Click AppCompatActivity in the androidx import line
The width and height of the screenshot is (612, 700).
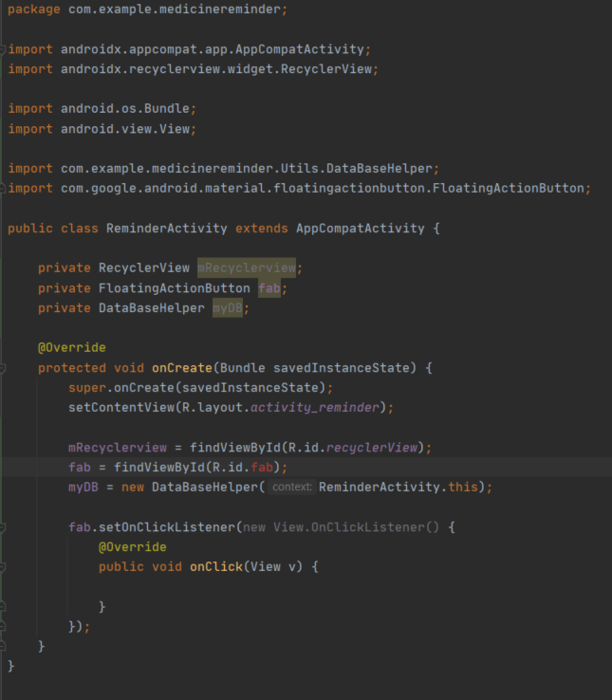300,49
